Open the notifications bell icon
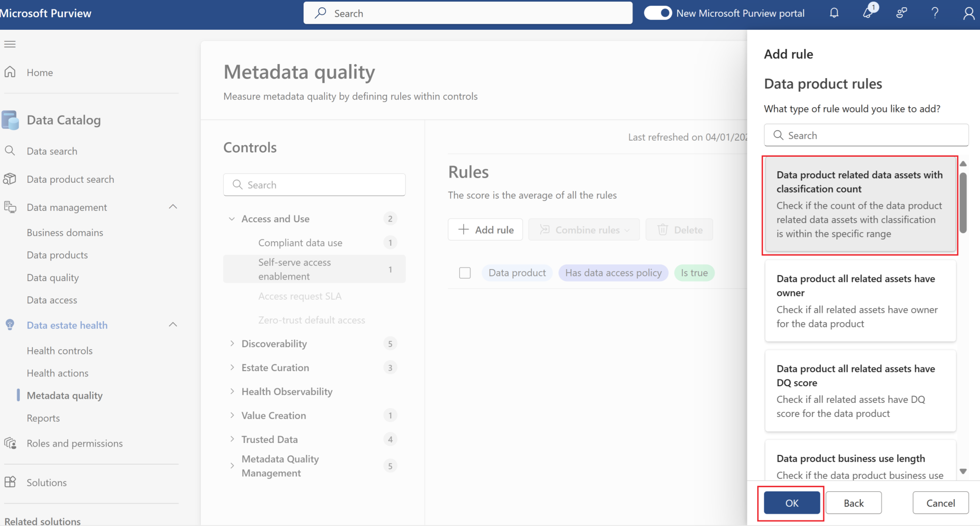980x526 pixels. 834,13
